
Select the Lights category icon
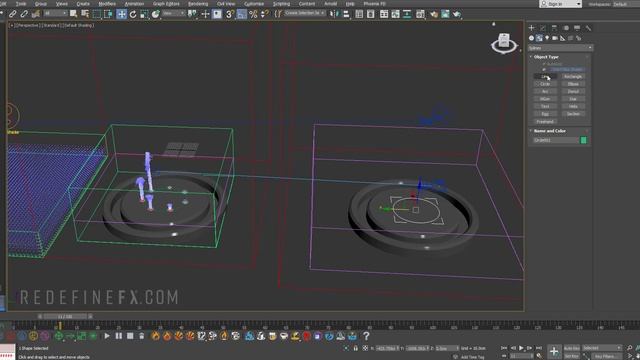pos(547,38)
